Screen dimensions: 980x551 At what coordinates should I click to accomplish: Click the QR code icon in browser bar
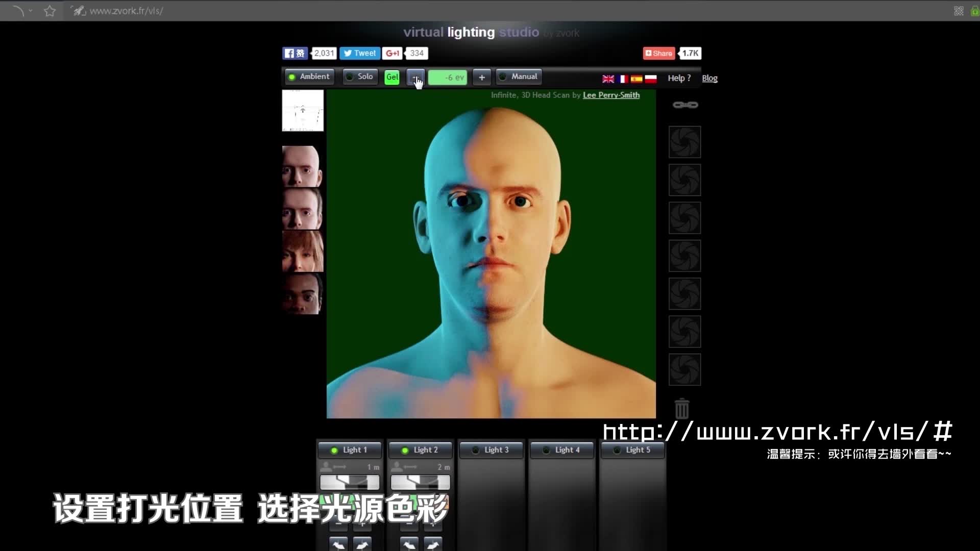959,11
